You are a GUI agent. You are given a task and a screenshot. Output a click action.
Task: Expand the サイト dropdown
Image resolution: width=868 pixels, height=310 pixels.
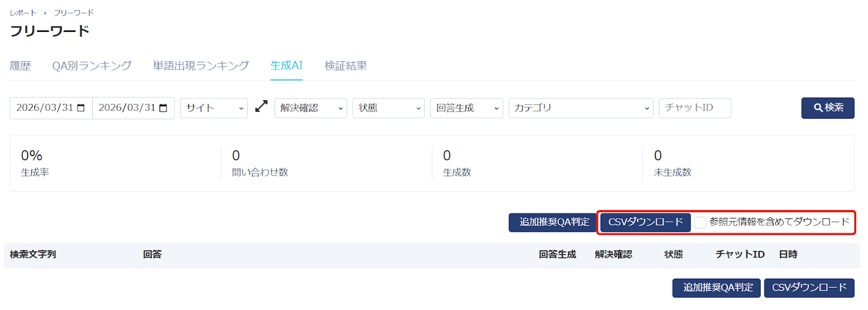214,108
